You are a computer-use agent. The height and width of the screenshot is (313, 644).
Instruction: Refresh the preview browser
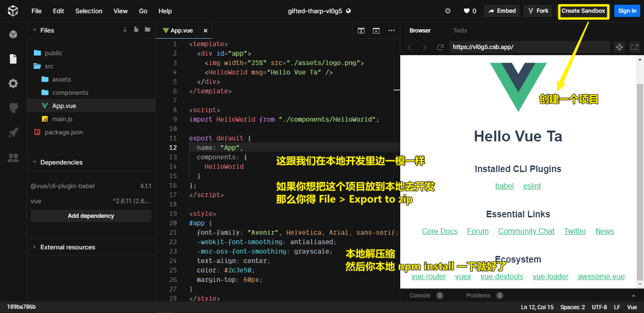tap(440, 47)
